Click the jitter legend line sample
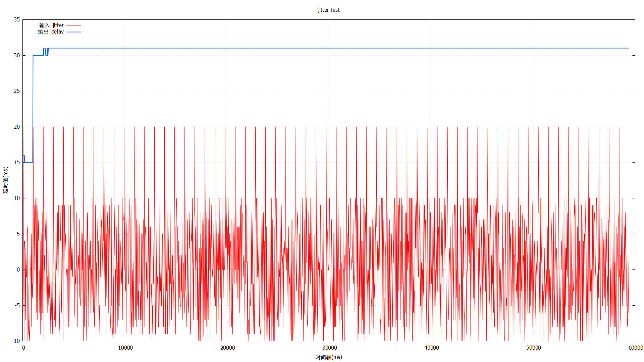The image size is (644, 362). pos(74,25)
